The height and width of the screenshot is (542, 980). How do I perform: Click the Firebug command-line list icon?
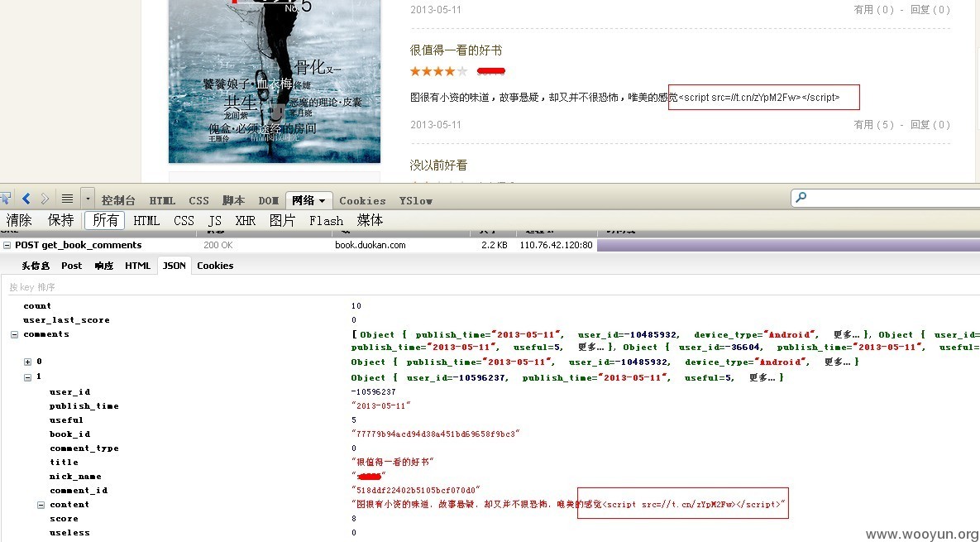coord(68,199)
